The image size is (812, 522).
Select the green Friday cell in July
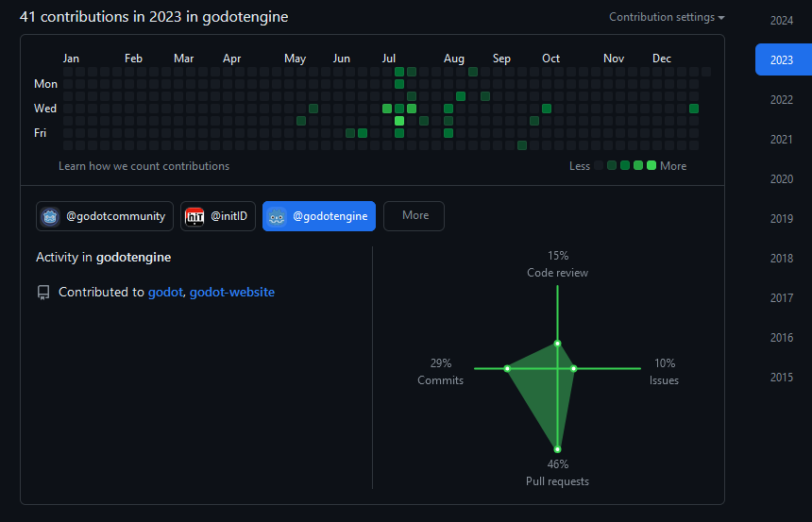tap(399, 133)
